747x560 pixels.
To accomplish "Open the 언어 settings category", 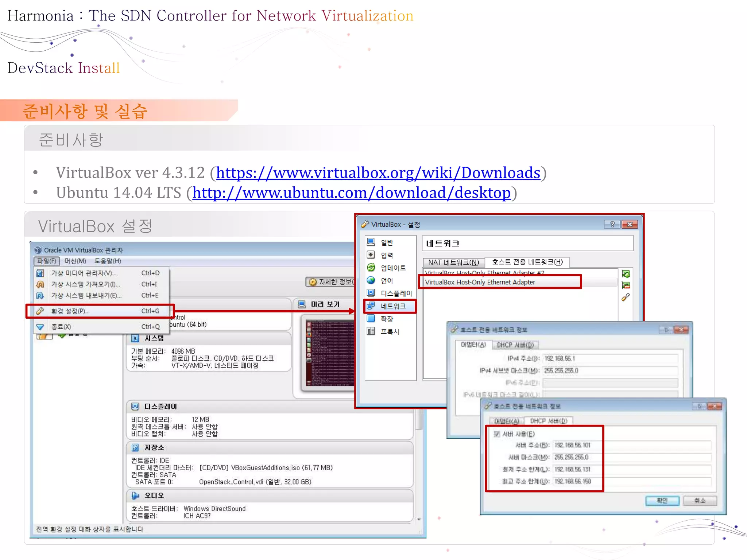I will coord(387,280).
